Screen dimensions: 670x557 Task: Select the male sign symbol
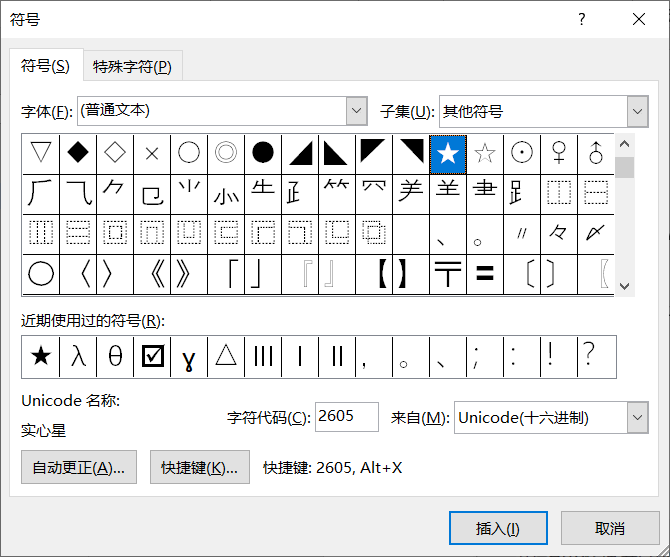596,153
